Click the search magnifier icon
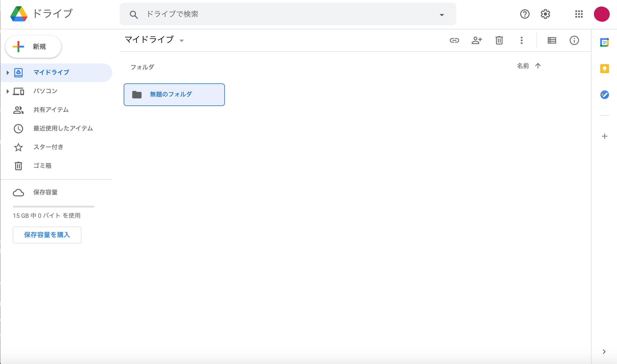 [134, 14]
